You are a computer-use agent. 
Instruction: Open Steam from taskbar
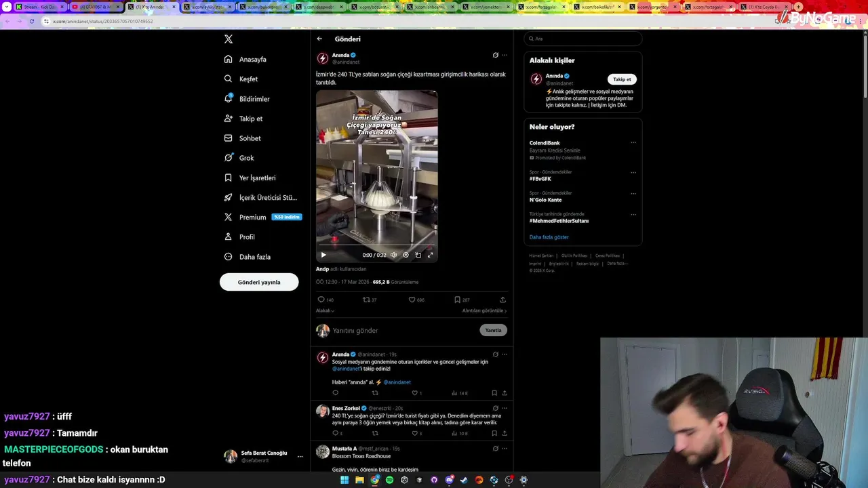pyautogui.click(x=464, y=480)
